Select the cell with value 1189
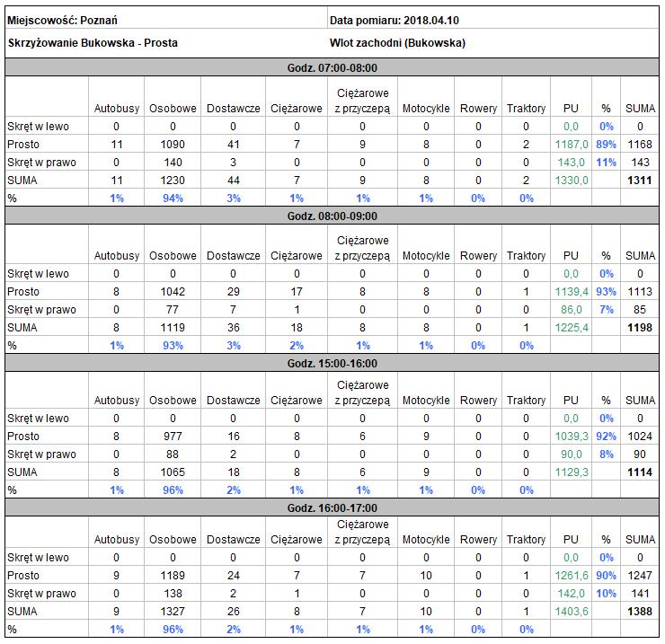 click(173, 576)
